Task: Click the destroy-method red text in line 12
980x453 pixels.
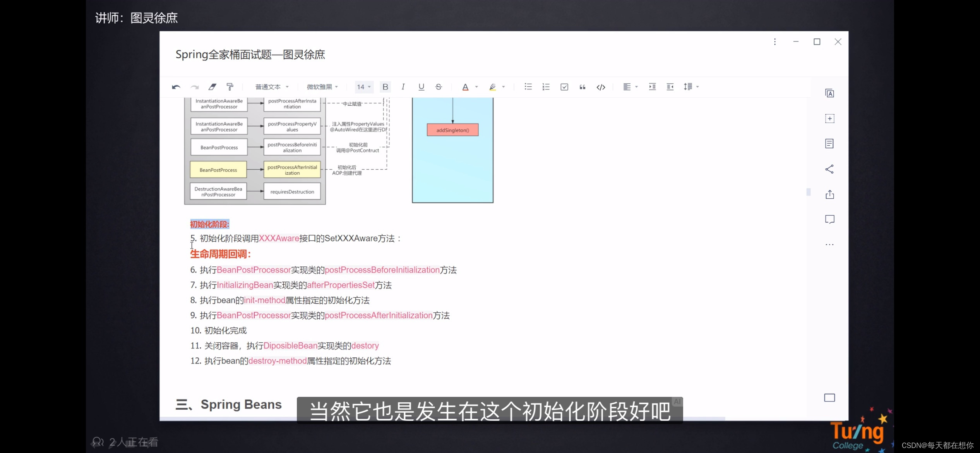Action: coord(277,361)
